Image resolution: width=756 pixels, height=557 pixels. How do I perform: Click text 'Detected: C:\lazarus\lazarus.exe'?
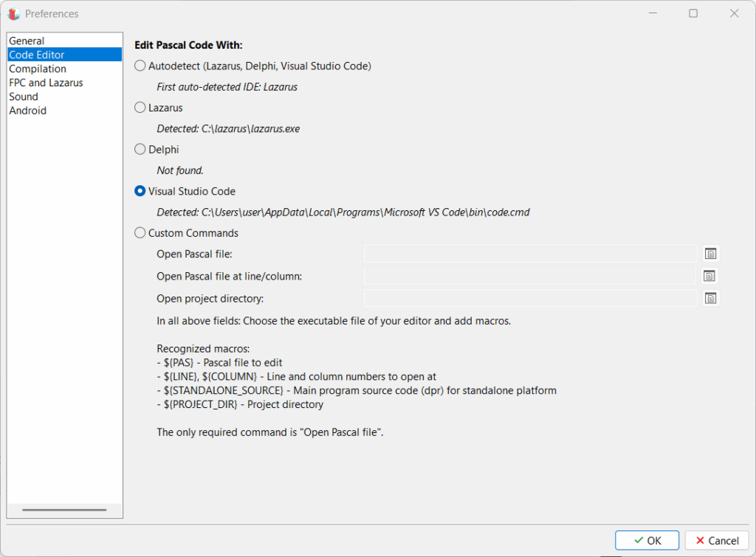click(228, 128)
